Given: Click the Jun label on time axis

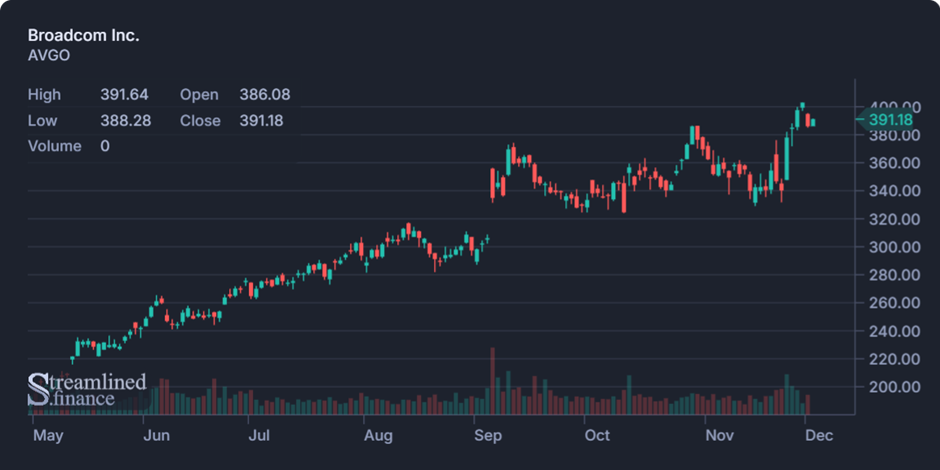Looking at the screenshot, I should click(156, 436).
